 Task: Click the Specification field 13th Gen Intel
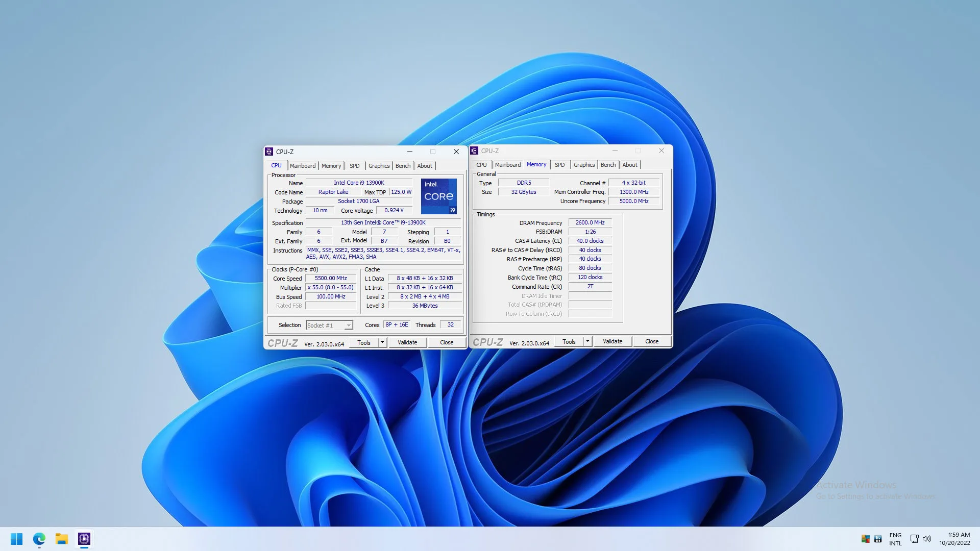coord(383,223)
